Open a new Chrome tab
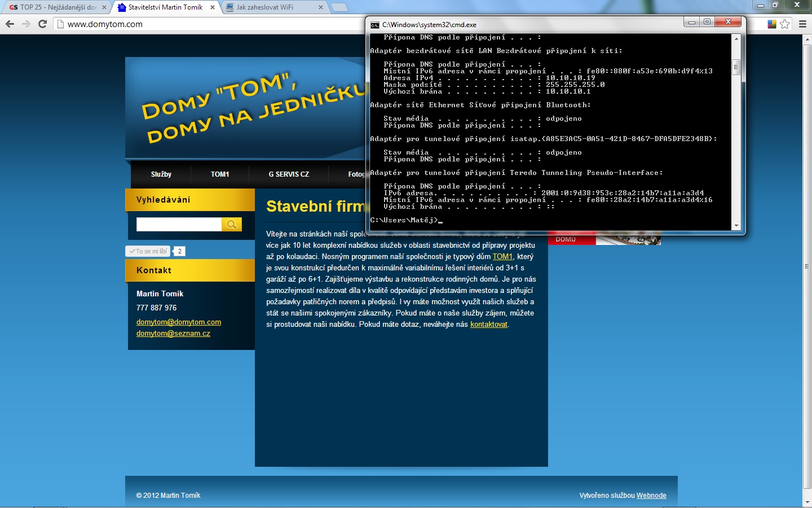This screenshot has width=812, height=508. click(x=339, y=7)
